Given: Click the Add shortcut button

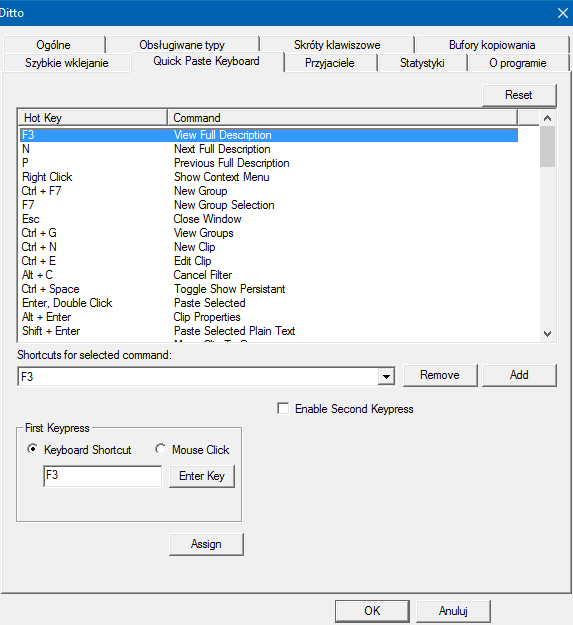Looking at the screenshot, I should tap(519, 375).
